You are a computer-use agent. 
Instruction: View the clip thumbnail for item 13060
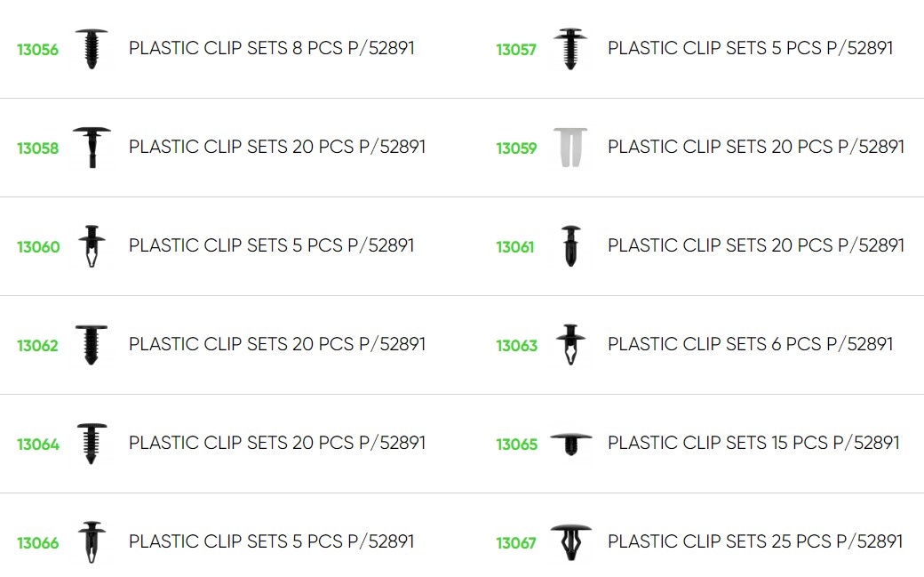(92, 246)
